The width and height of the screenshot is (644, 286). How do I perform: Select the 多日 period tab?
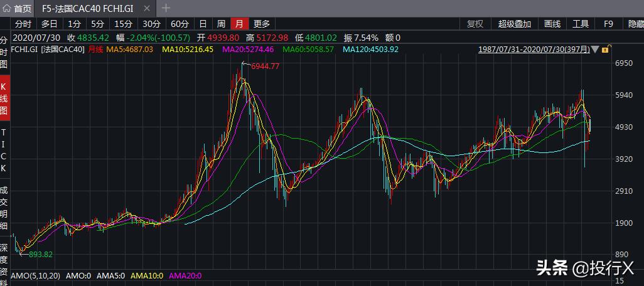click(50, 24)
